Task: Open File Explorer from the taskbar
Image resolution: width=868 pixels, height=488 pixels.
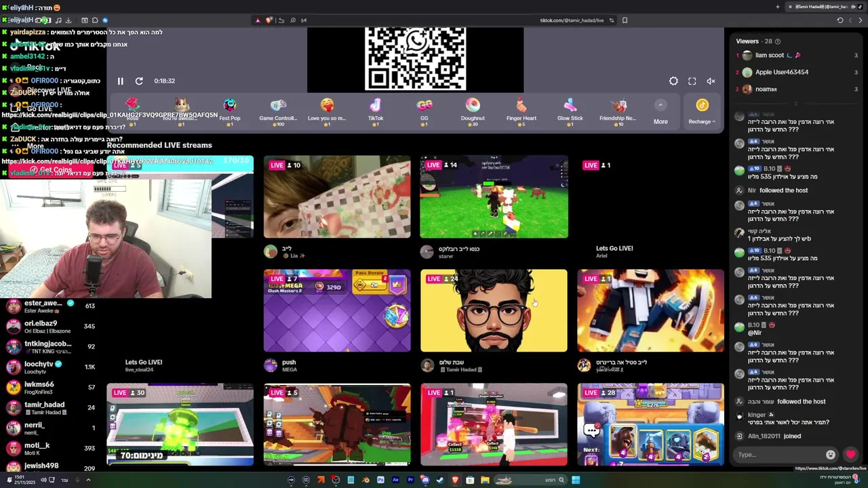Action: [485, 480]
